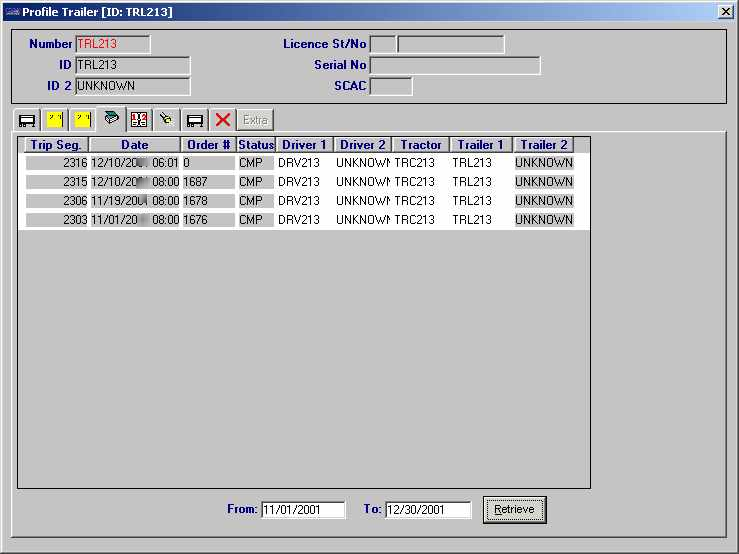Click the yellow plug connector tab icon
Viewport: 739px width, 554px height.
pyautogui.click(x=167, y=120)
